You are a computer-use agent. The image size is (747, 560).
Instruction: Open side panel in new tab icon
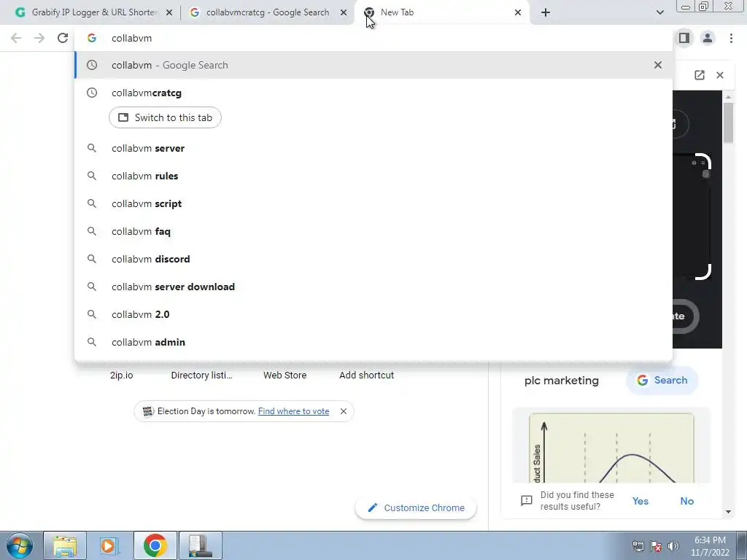coord(700,75)
